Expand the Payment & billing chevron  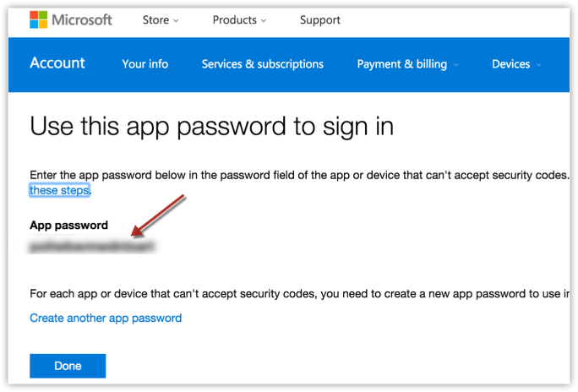(456, 65)
